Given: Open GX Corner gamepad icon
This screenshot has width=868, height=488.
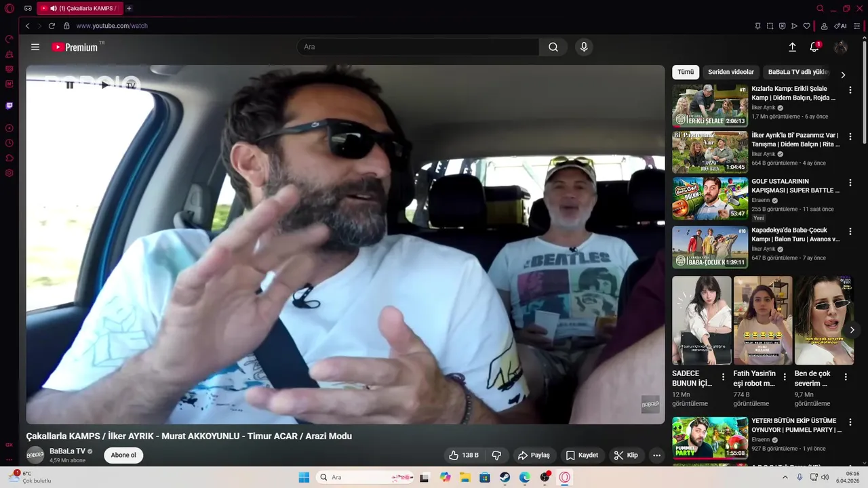Looking at the screenshot, I should [x=28, y=9].
